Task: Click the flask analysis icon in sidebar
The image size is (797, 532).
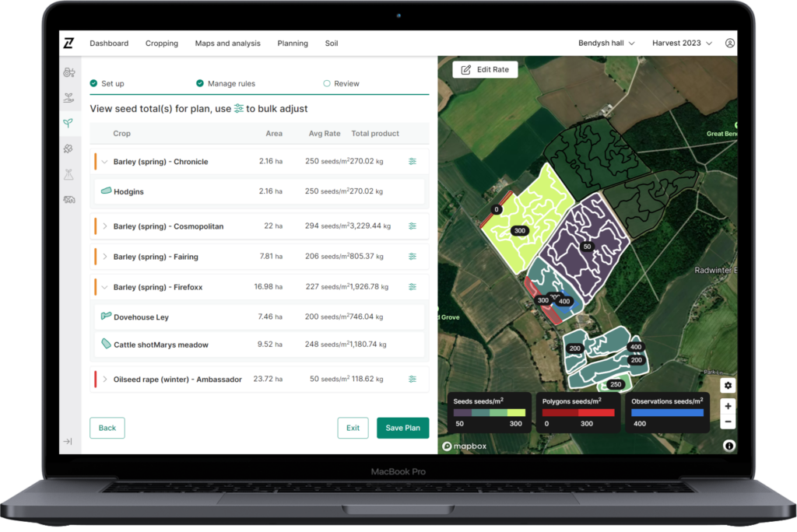Action: [69, 174]
